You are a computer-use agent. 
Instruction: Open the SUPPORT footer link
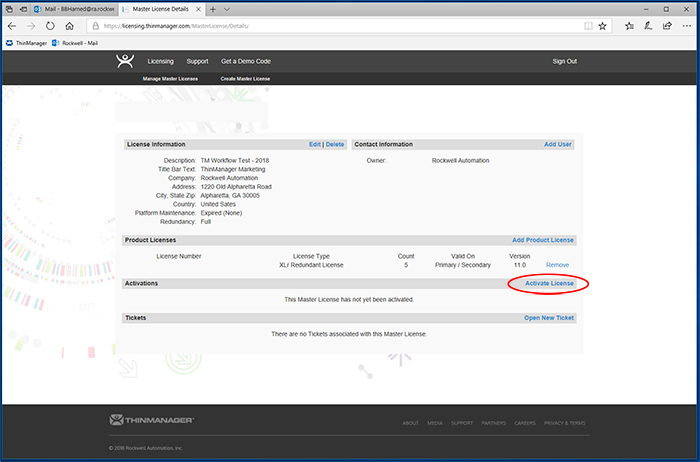pos(462,423)
